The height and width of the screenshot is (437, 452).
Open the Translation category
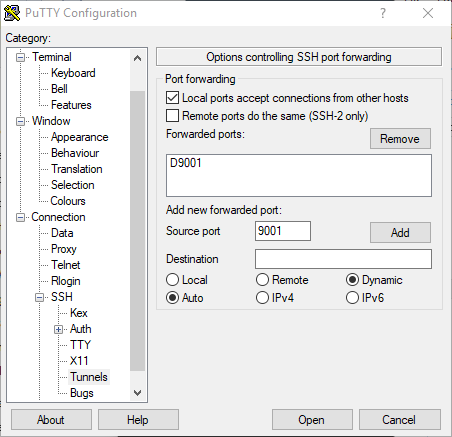tap(77, 169)
